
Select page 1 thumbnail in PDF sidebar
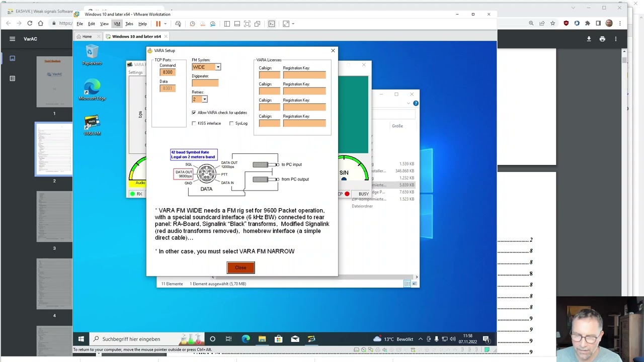click(x=54, y=81)
